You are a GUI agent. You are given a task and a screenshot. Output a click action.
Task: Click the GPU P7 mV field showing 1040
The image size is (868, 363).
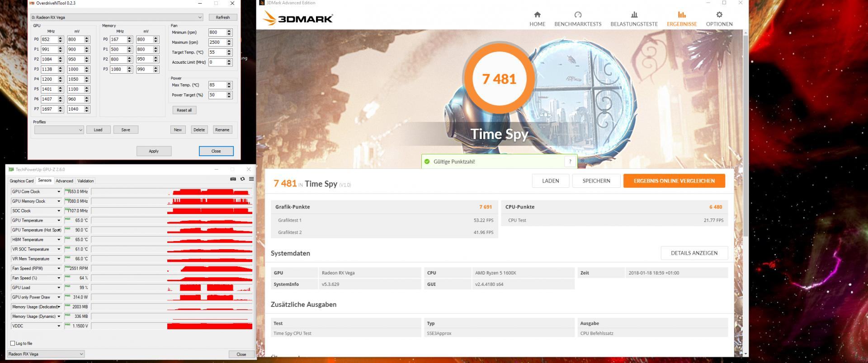click(75, 109)
